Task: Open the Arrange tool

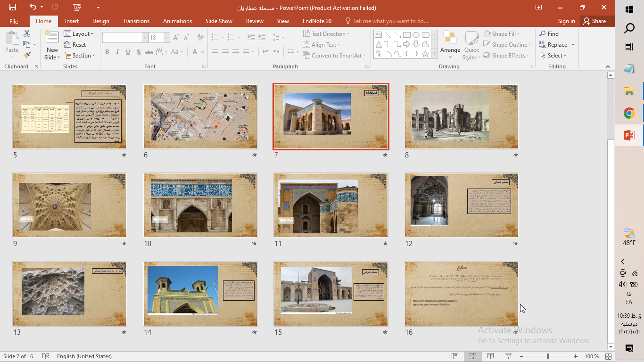Action: coord(450,43)
